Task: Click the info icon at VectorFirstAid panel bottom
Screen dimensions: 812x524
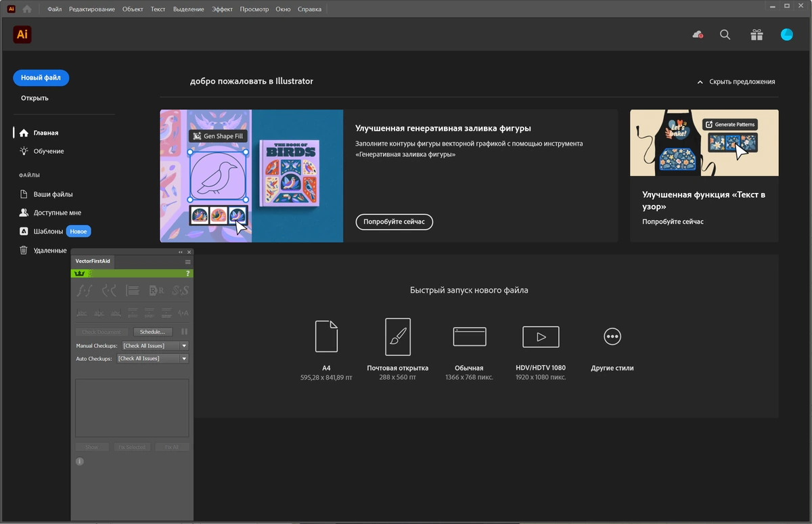Action: (x=79, y=461)
